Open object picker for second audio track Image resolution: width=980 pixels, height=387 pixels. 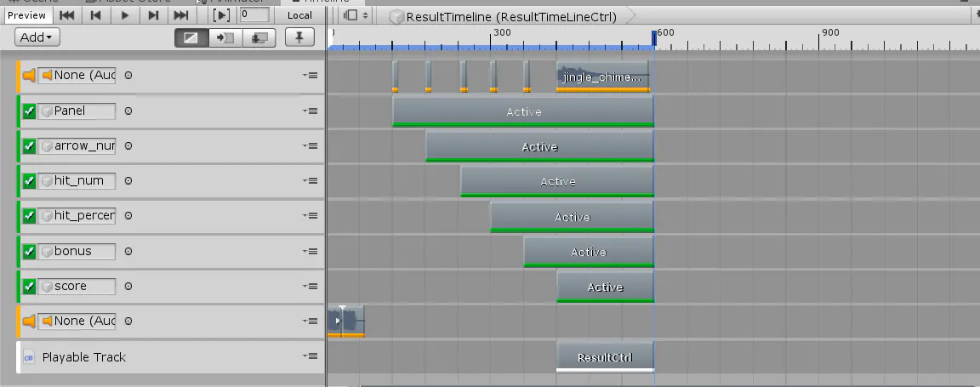tap(128, 321)
